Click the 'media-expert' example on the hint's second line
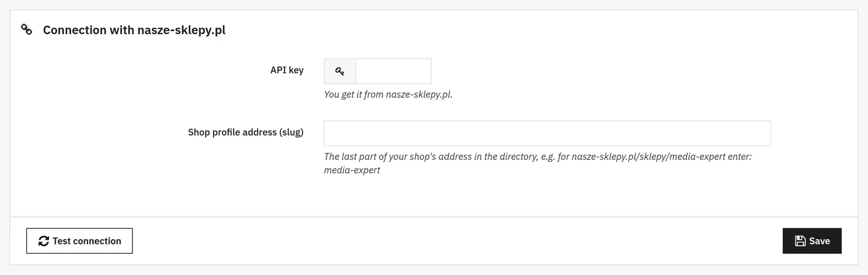The height and width of the screenshot is (275, 868). [x=352, y=170]
